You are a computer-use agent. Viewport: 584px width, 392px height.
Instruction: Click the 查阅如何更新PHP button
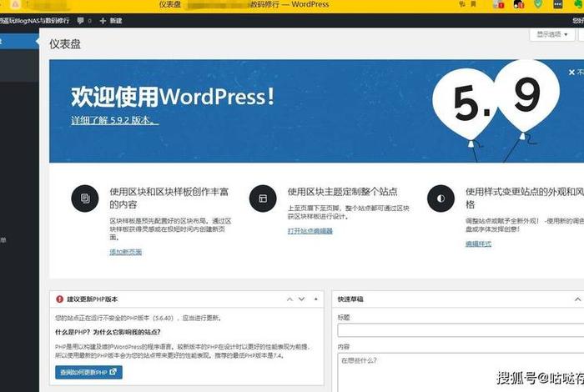click(88, 372)
